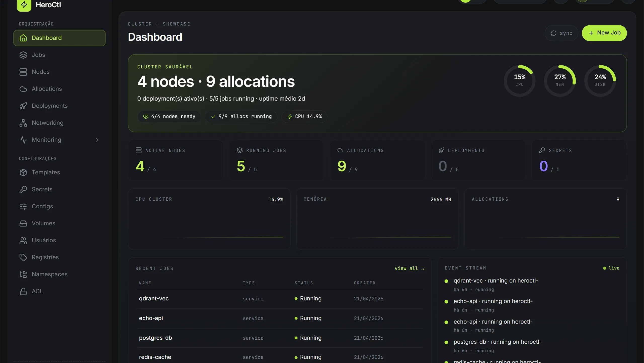Viewport: 644px width, 363px height.
Task: Click the Deployments 0 / 0 card
Action: pyautogui.click(x=478, y=160)
